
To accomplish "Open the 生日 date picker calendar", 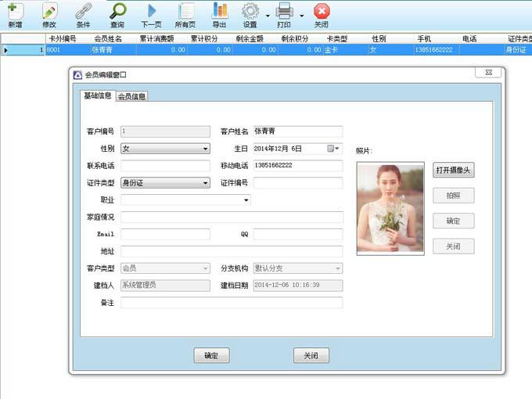I will (332, 149).
